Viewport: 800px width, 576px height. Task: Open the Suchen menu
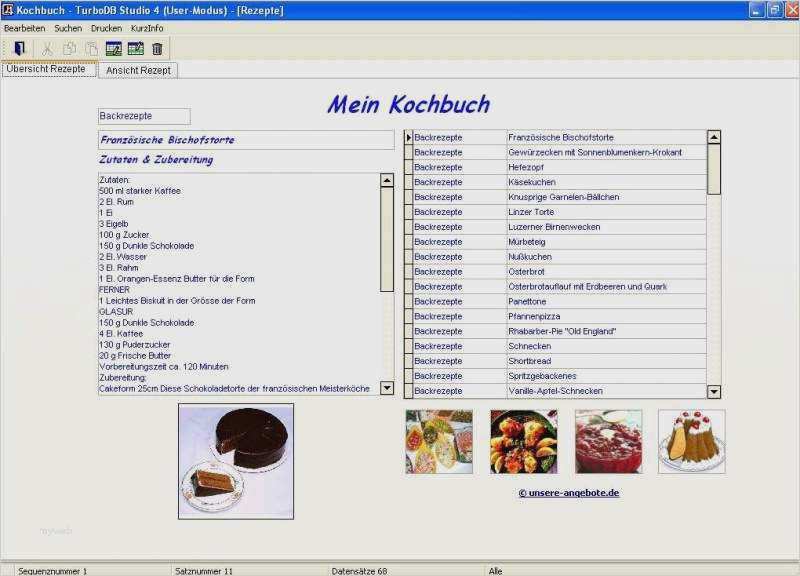[68, 29]
